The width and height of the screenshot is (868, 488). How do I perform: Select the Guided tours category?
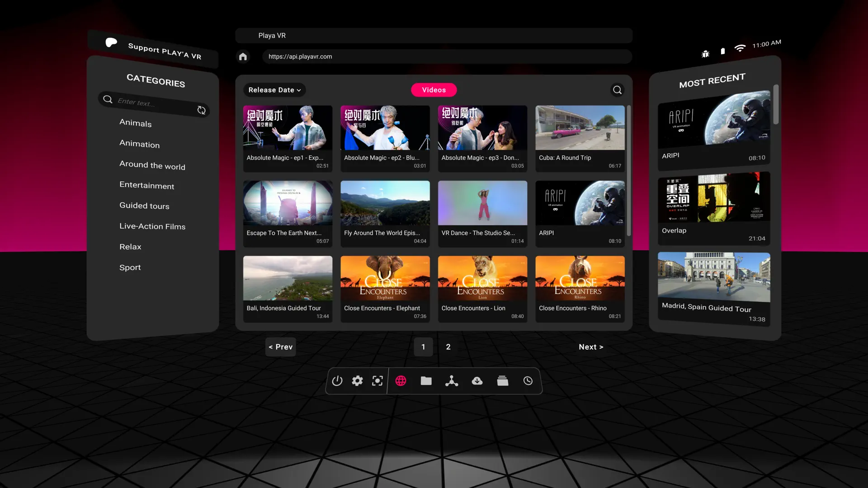point(144,206)
